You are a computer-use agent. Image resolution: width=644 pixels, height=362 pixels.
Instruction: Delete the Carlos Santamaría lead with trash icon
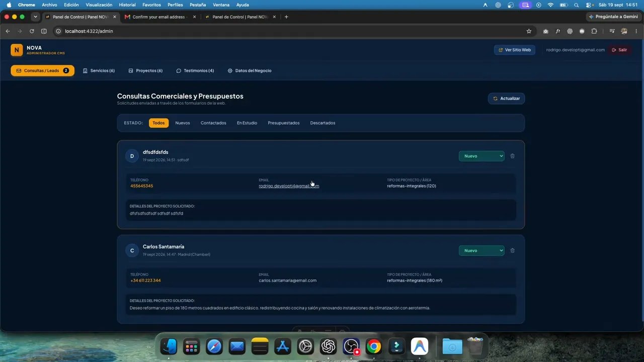point(512,250)
